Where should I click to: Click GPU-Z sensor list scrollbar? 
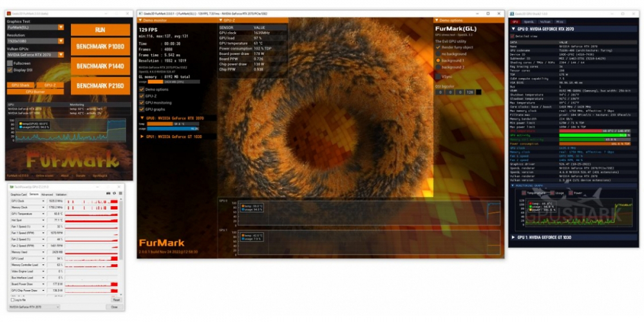pyautogui.click(x=121, y=229)
